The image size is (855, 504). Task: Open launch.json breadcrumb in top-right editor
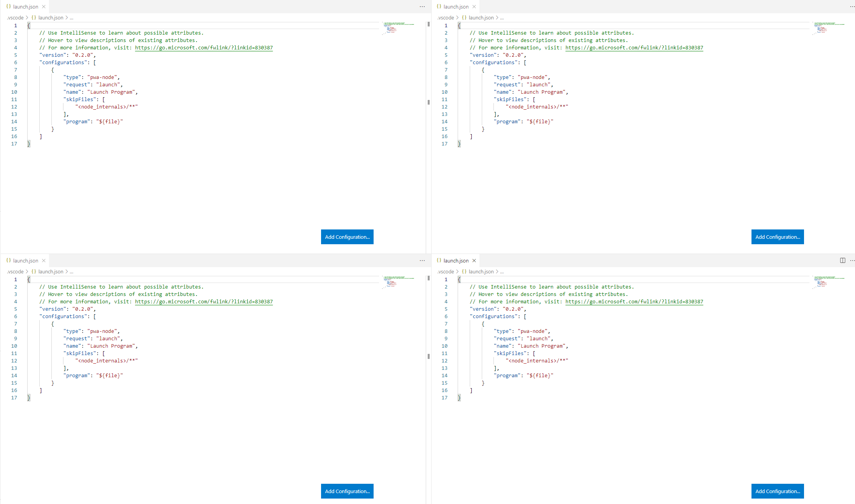coord(481,17)
